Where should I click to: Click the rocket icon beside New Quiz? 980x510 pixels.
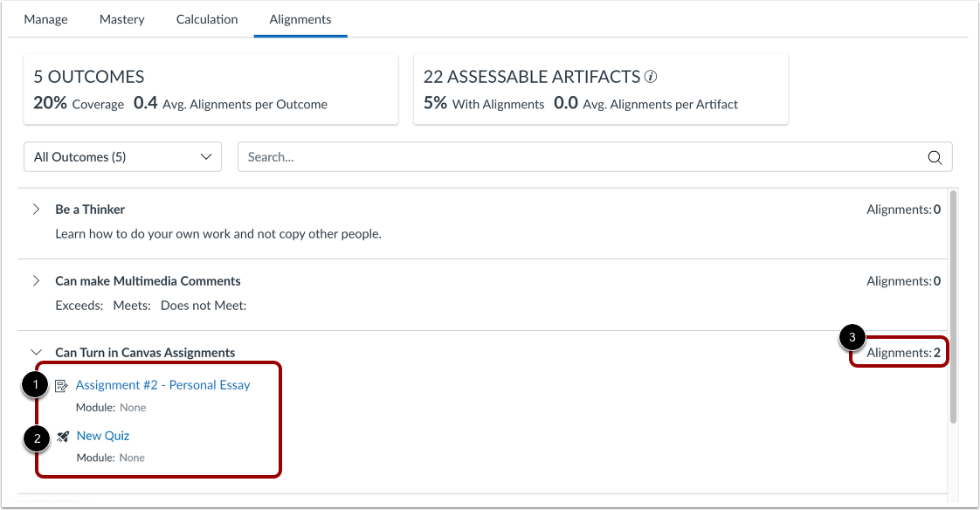click(x=63, y=437)
